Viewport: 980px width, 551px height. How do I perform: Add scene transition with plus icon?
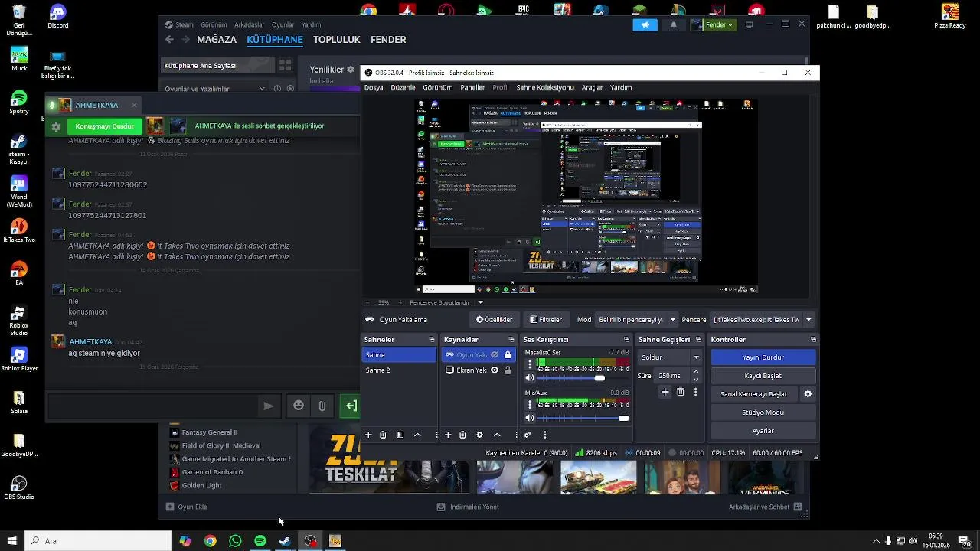click(665, 392)
